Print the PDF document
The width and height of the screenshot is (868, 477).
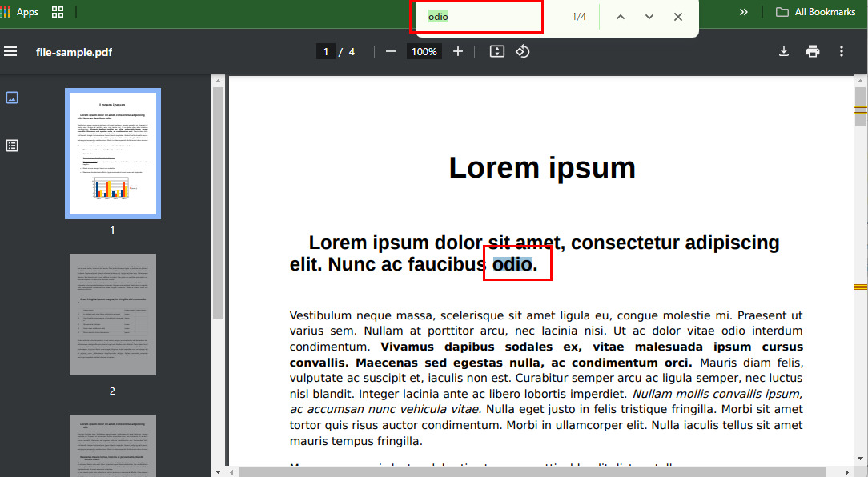(813, 51)
